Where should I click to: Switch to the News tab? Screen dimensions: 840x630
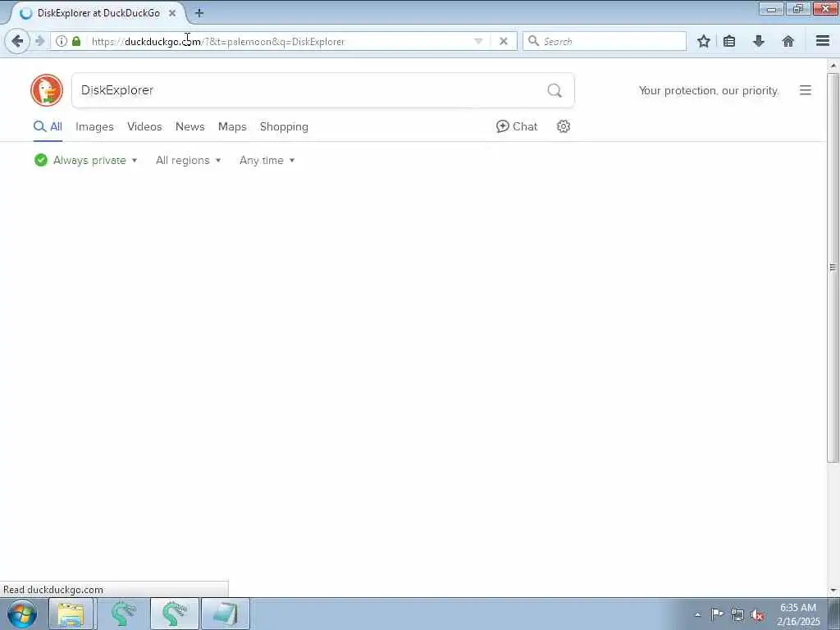coord(190,127)
